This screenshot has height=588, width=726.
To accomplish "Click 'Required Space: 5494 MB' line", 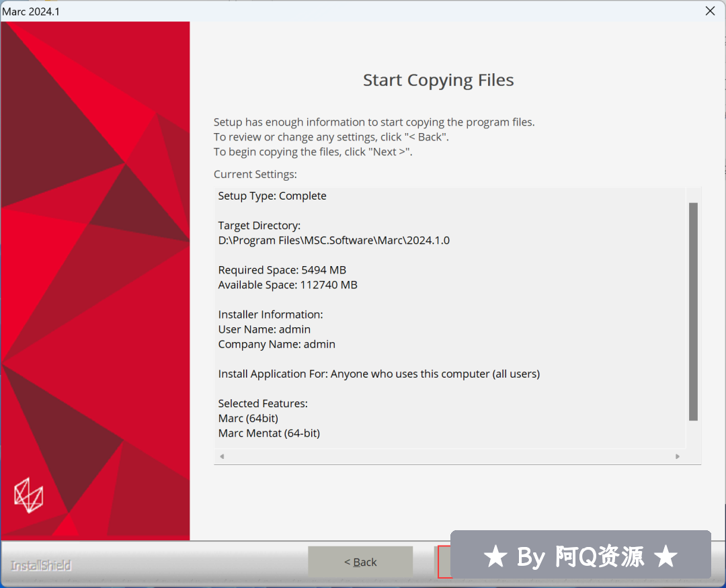I will point(282,270).
